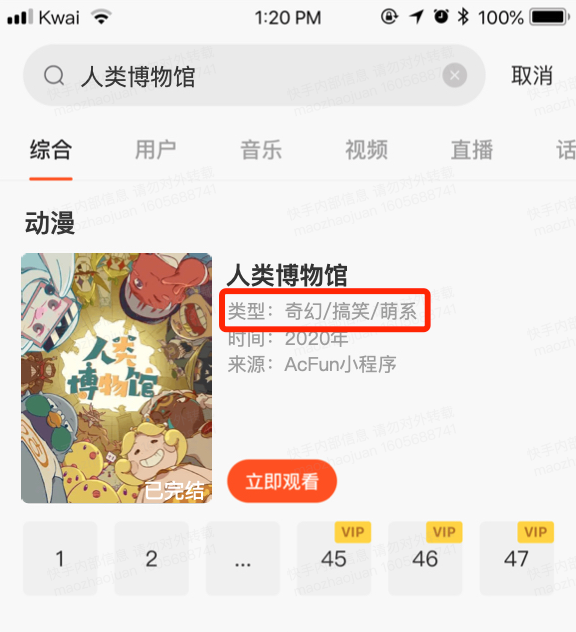
Task: Tap the 人类博物馆 poster thumbnail
Action: 116,378
